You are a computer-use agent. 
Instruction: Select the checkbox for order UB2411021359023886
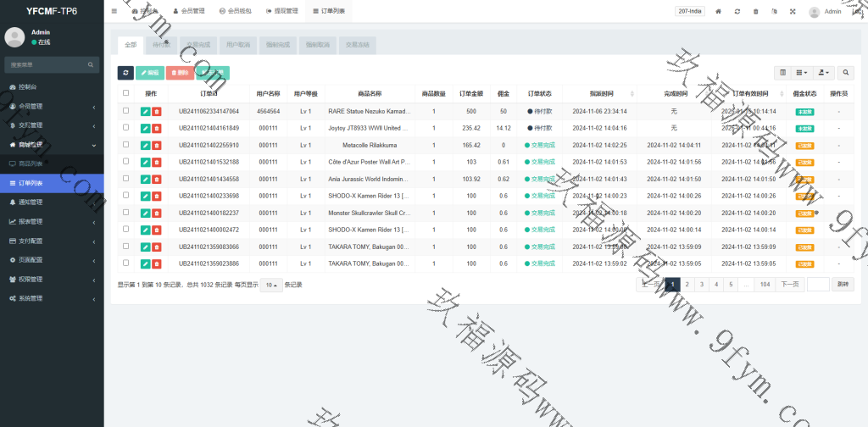pos(126,263)
